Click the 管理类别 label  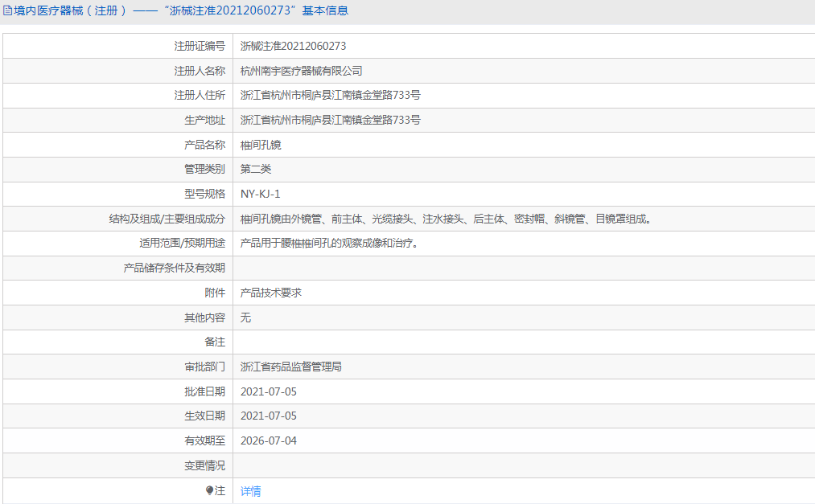pyautogui.click(x=205, y=170)
